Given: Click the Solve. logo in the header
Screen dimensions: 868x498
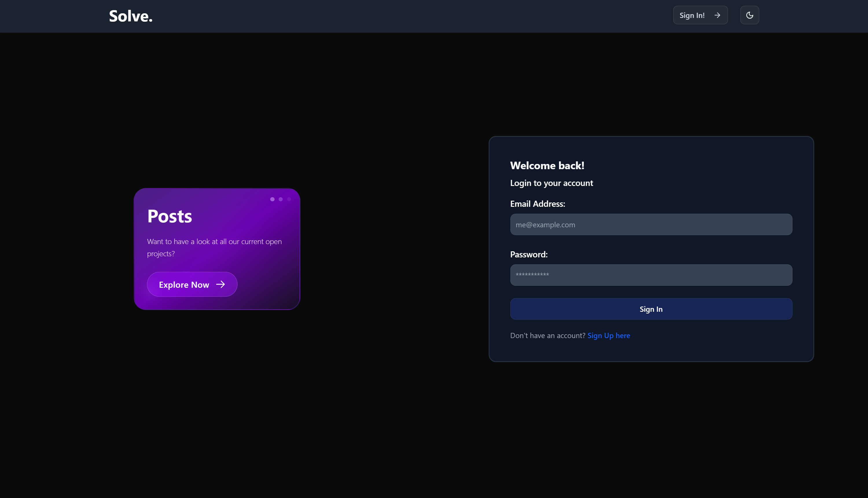Looking at the screenshot, I should (131, 16).
